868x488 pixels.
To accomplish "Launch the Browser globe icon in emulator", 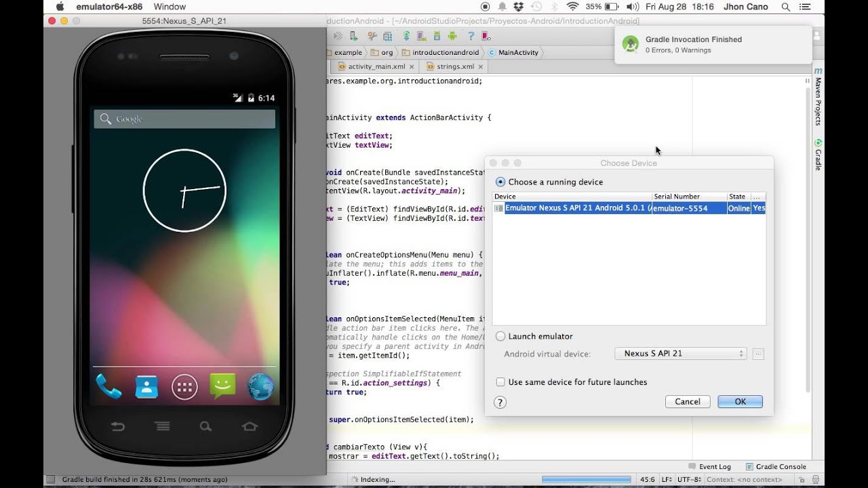I will click(x=260, y=387).
